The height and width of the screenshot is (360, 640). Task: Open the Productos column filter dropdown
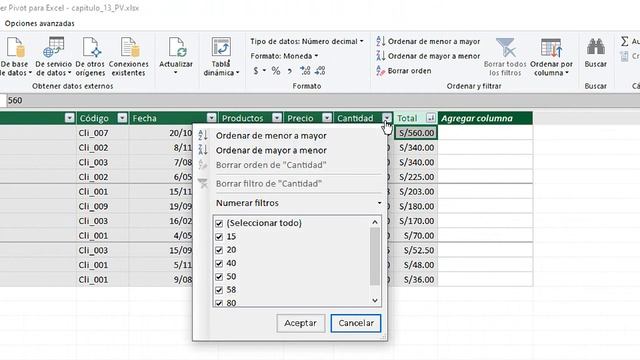point(277,118)
